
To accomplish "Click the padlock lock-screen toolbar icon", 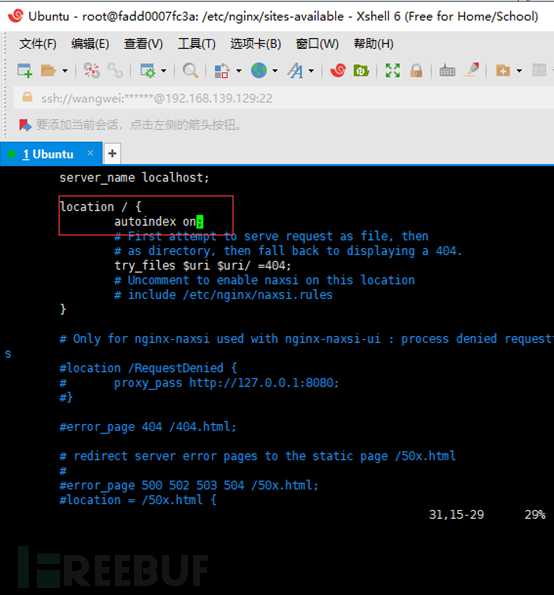I will tap(416, 71).
